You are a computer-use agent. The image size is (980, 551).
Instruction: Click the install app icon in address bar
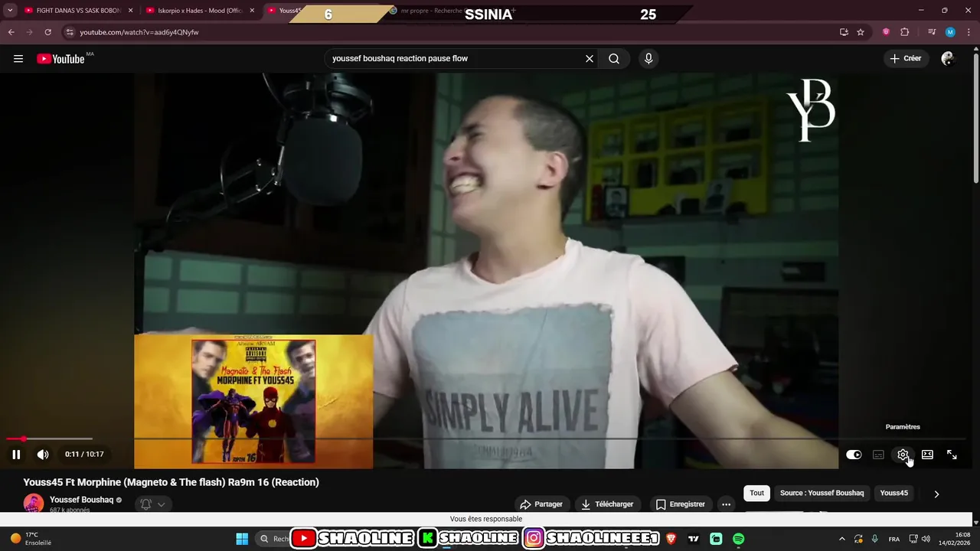tap(844, 32)
